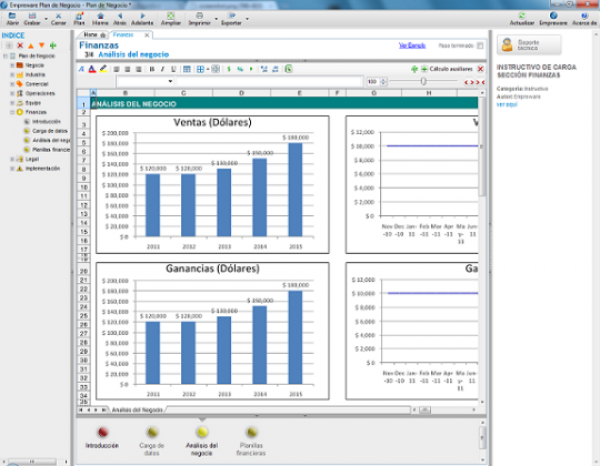The image size is (600, 466).
Task: Delete the index item with the red X
Action: pyautogui.click(x=20, y=46)
